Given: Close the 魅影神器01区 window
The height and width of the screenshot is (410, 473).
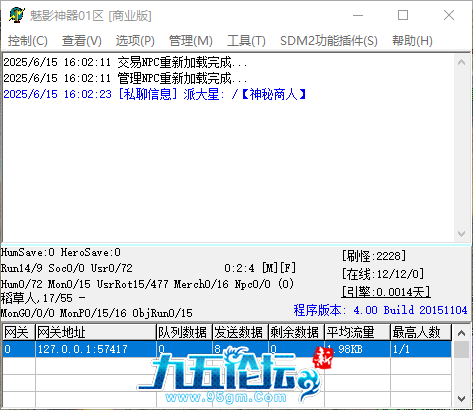Looking at the screenshot, I should click(449, 15).
